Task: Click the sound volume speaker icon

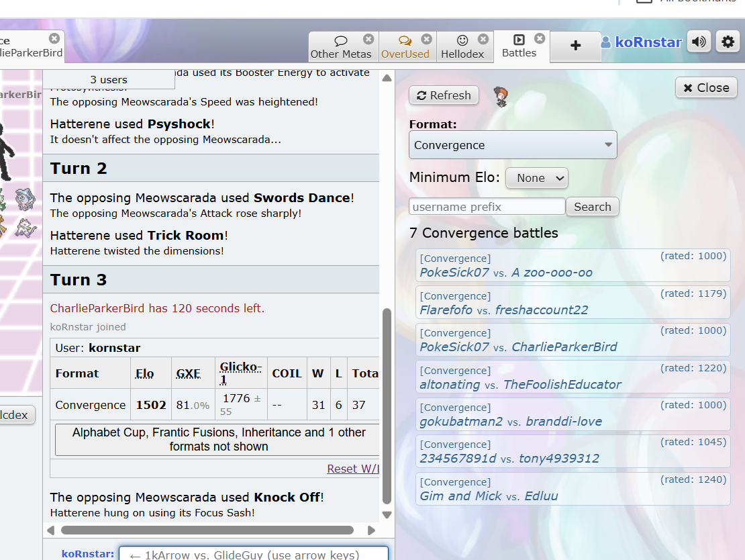Action: coord(699,42)
